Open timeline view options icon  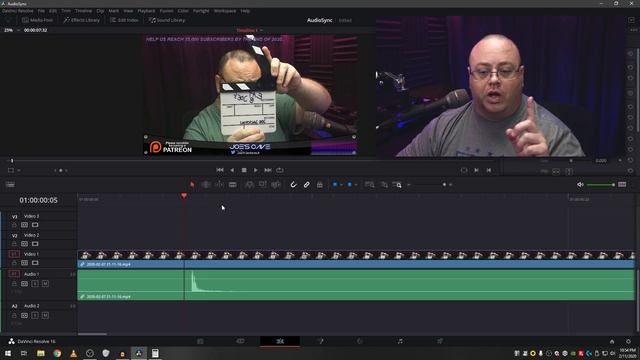point(10,185)
